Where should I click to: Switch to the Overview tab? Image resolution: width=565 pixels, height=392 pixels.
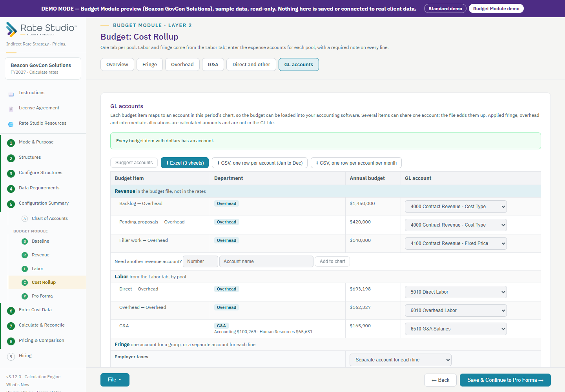tap(117, 65)
